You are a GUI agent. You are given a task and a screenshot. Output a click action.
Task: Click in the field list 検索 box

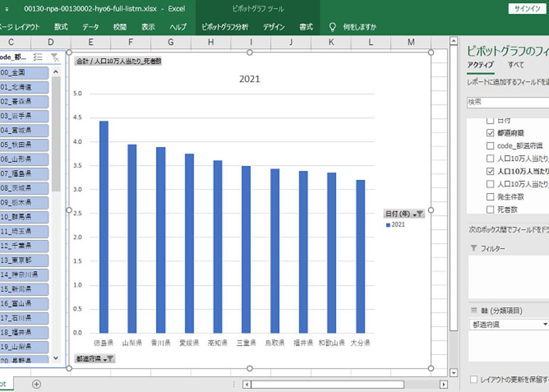click(x=507, y=102)
